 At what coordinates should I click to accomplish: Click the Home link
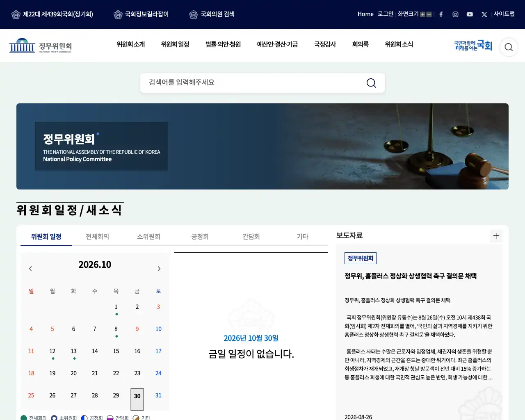click(365, 14)
